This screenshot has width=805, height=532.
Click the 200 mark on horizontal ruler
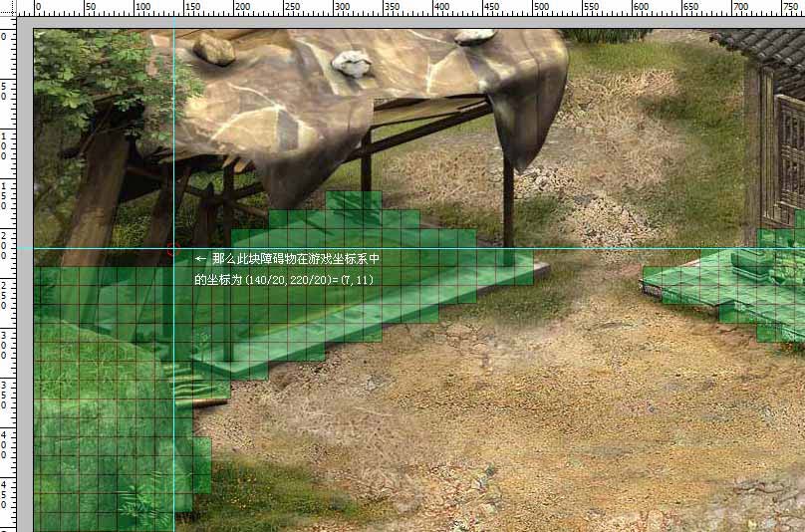(242, 7)
